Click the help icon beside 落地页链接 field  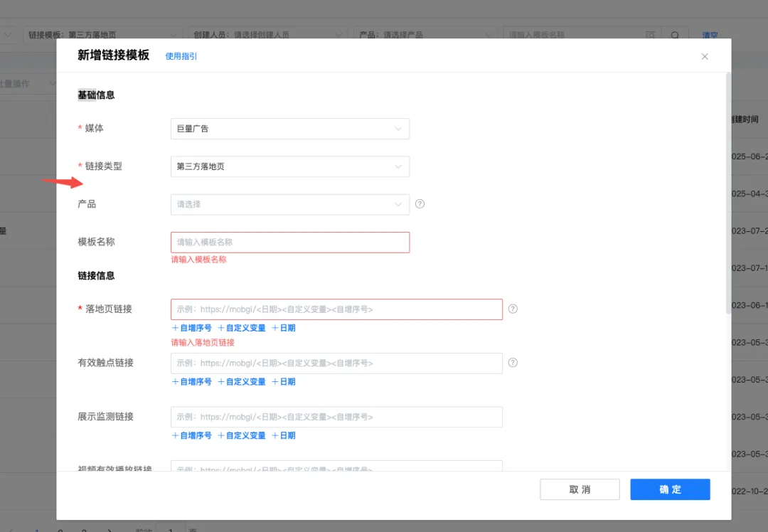[513, 309]
